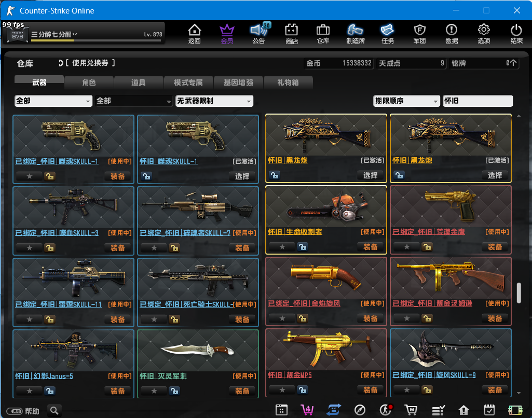
Task: Open the blue gift exchange arrows icon
Action: coord(334,410)
